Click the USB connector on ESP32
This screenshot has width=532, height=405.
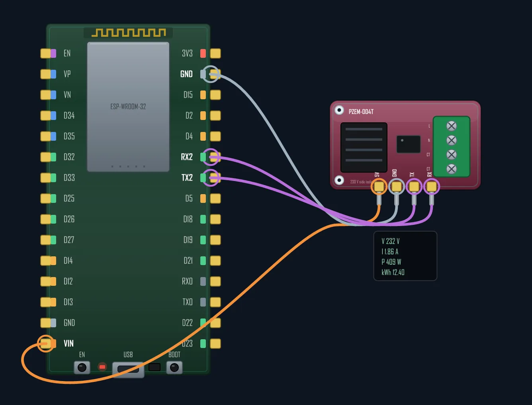point(128,370)
